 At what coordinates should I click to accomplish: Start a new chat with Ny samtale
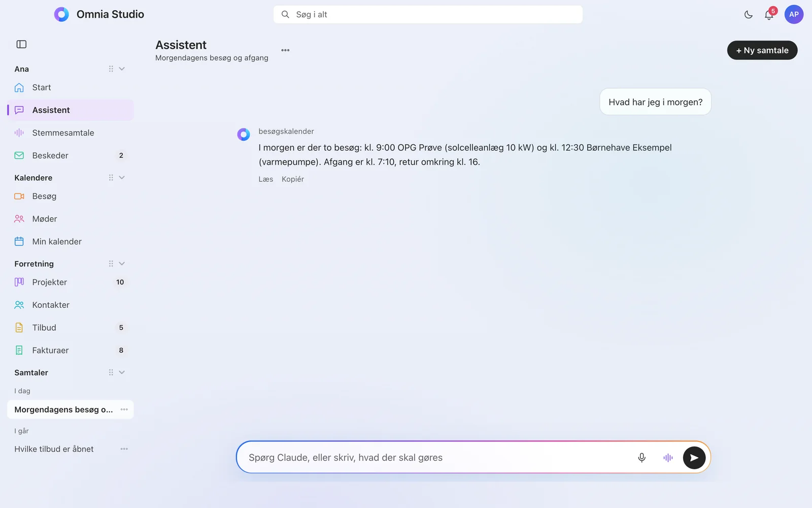[762, 50]
